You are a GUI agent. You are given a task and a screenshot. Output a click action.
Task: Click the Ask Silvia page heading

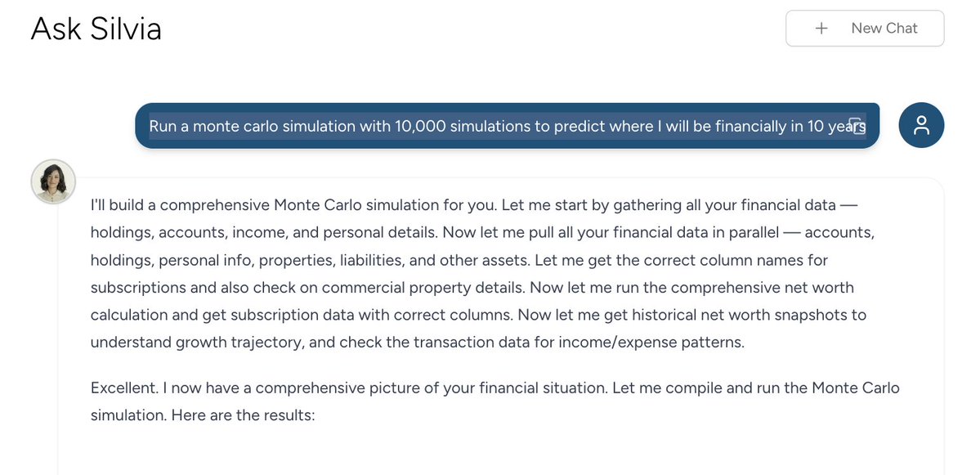[96, 29]
